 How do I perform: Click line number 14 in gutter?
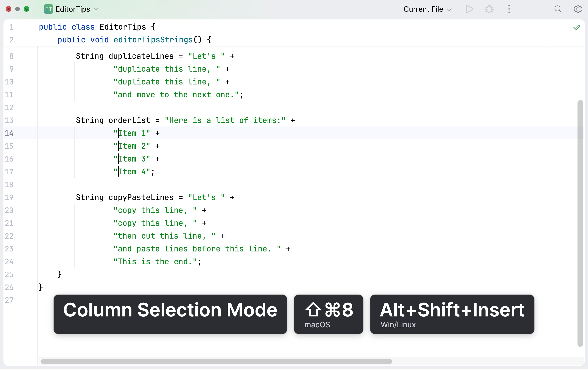9,133
